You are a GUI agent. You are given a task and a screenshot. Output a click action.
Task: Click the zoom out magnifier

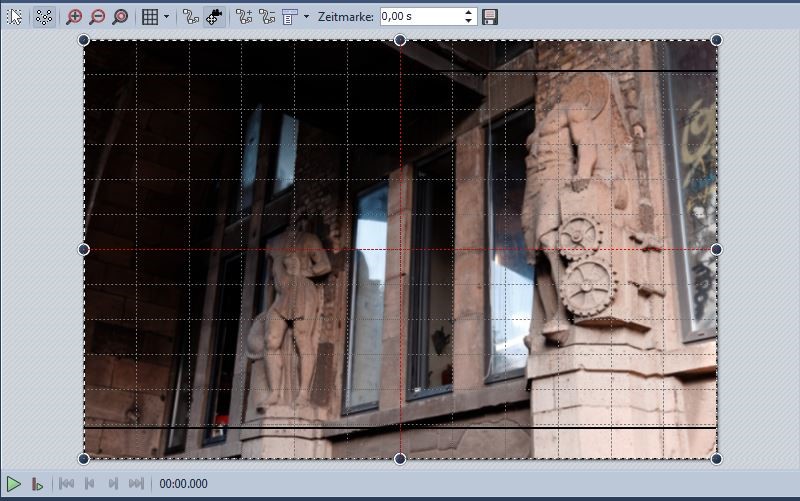coord(97,17)
